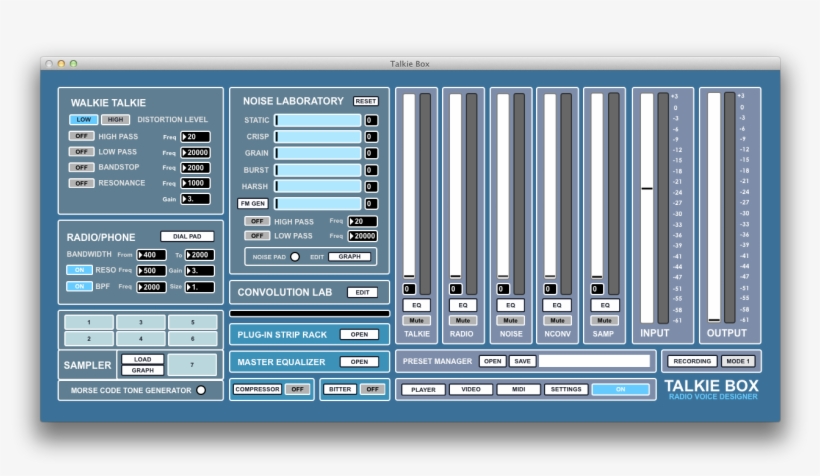This screenshot has width=820, height=476.
Task: Click Walkie Talkie Low Pass Freq 20000 box
Action: [x=195, y=152]
